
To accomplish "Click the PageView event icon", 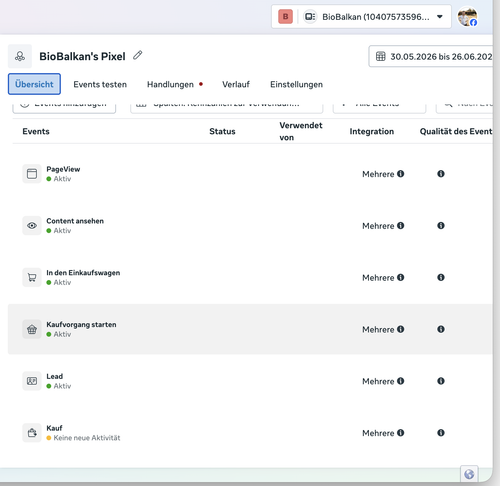I will [x=32, y=174].
